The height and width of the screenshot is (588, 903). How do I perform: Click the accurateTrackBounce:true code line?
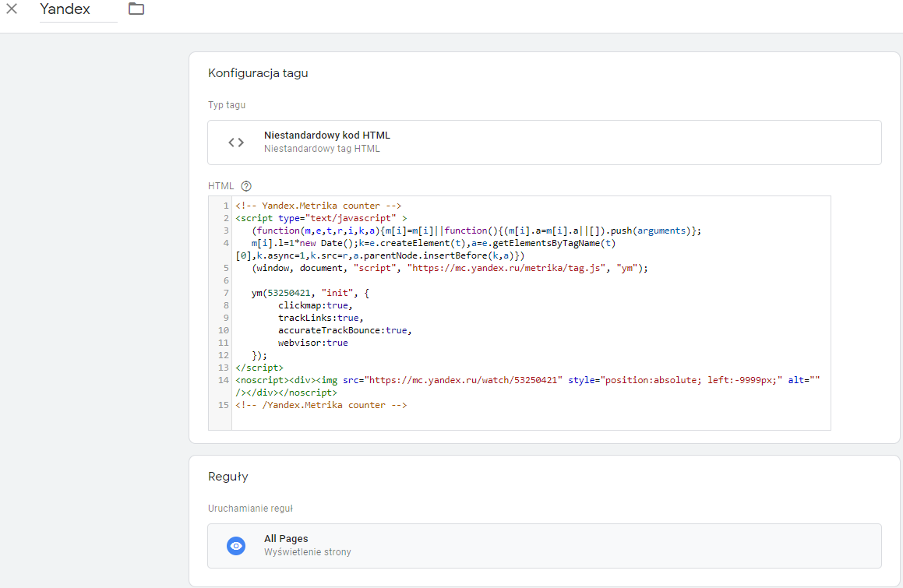coord(345,330)
